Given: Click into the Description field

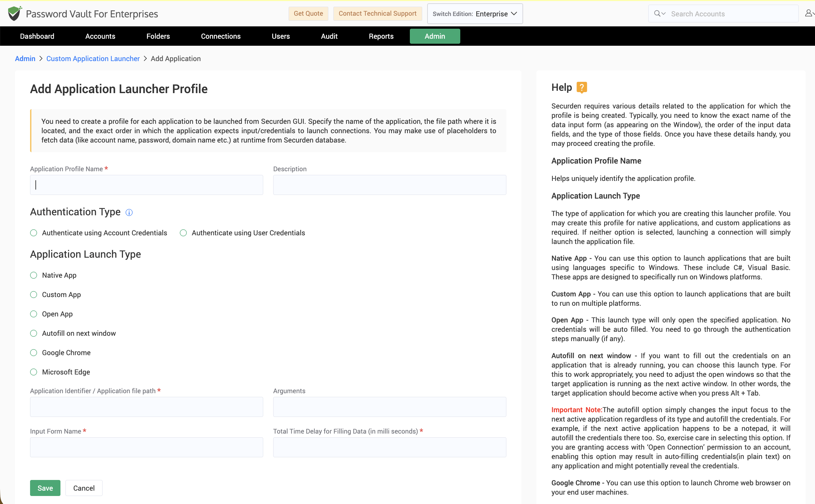Looking at the screenshot, I should (x=390, y=185).
